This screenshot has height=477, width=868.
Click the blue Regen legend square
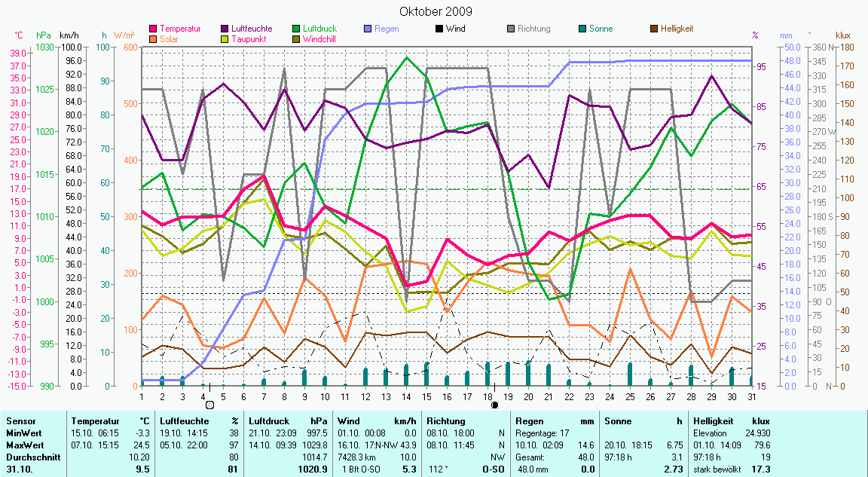[367, 29]
